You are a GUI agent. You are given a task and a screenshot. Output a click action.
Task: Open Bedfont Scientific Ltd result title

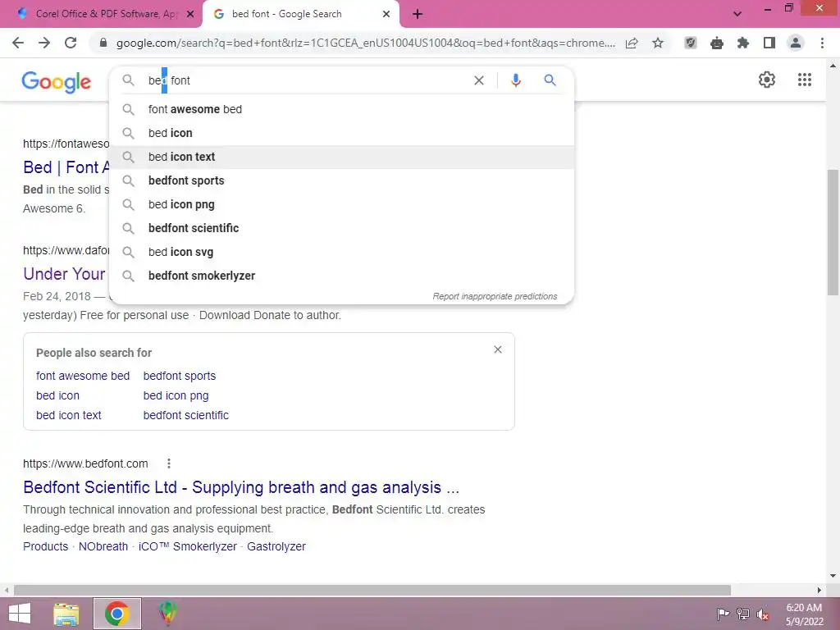pyautogui.click(x=241, y=487)
